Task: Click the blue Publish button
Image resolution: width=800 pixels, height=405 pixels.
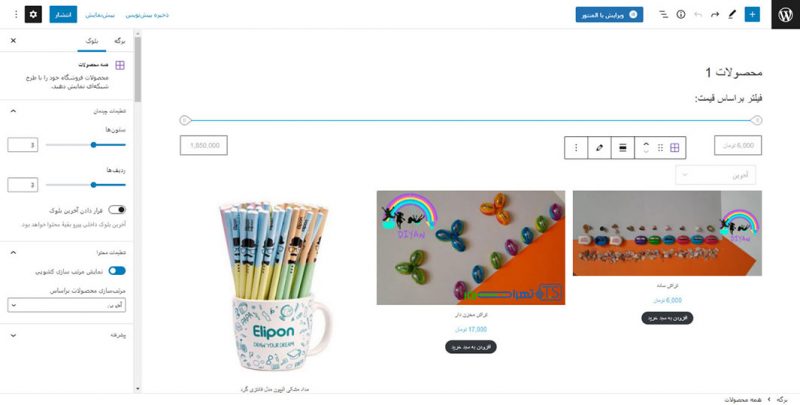Action: (x=63, y=14)
